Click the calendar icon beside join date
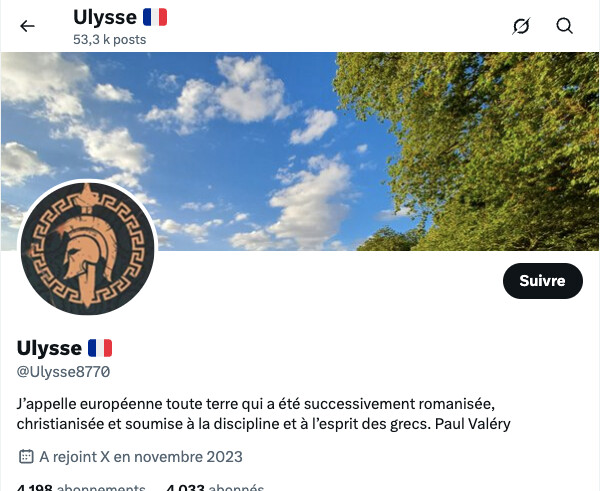The height and width of the screenshot is (491, 609). [26, 456]
